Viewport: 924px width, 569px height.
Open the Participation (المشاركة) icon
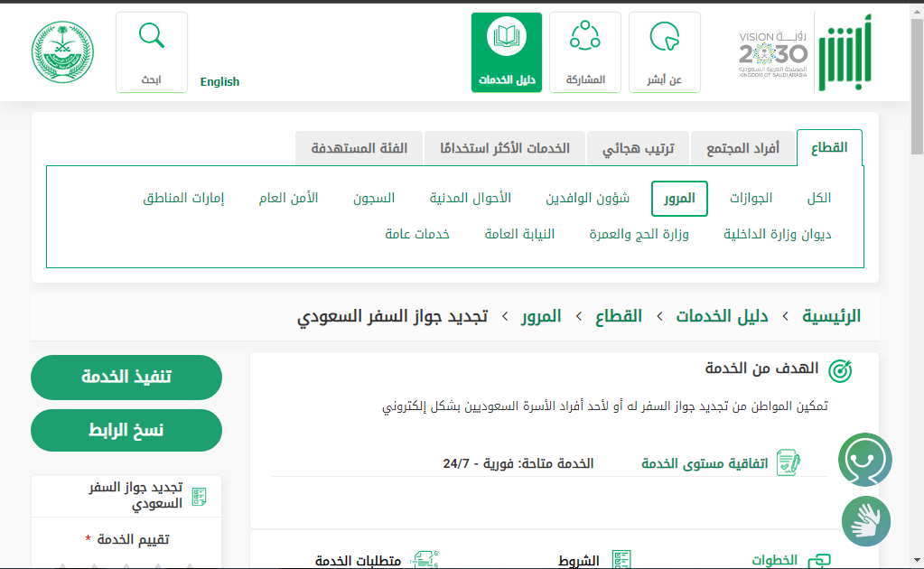pyautogui.click(x=585, y=51)
